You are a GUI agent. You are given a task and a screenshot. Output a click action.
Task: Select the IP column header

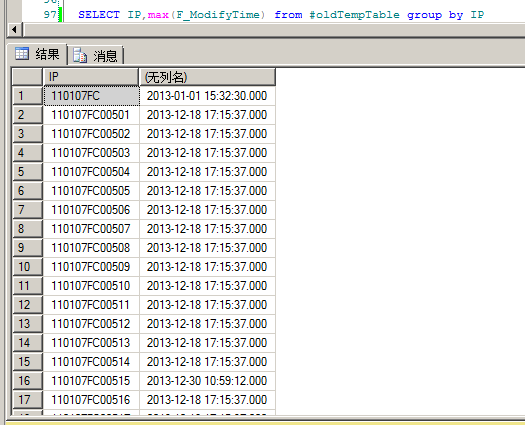tap(91, 77)
